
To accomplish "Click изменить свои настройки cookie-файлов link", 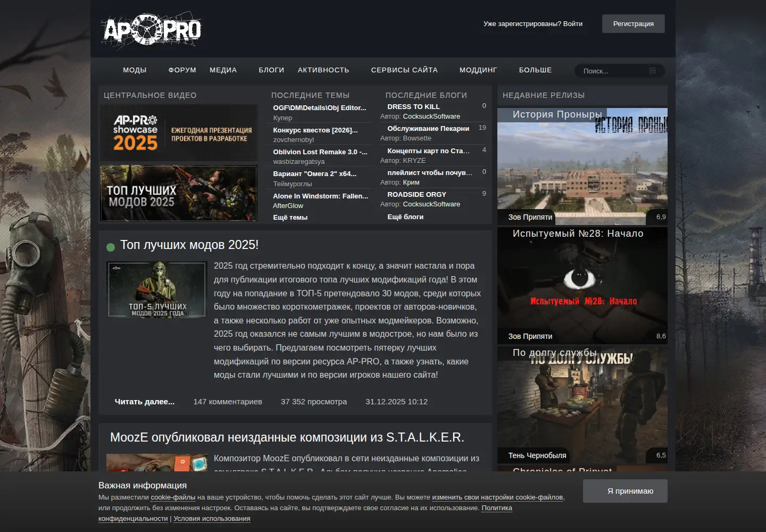I will coord(497,497).
